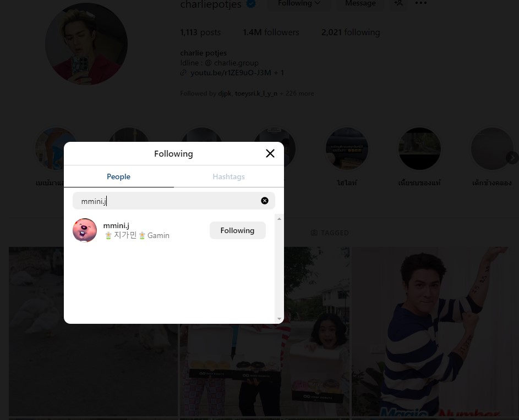Open the 1.4M followers list
Viewport: 519px width, 420px height.
pyautogui.click(x=271, y=32)
